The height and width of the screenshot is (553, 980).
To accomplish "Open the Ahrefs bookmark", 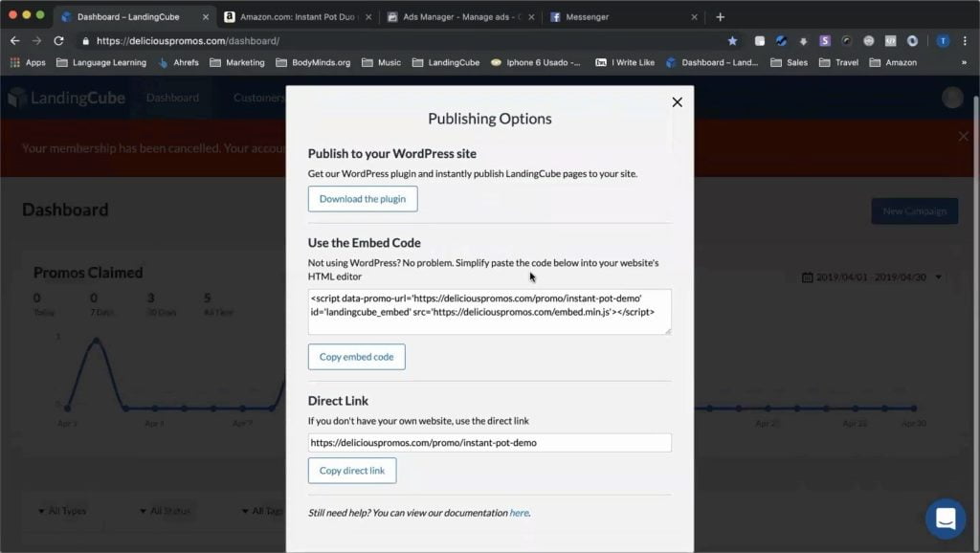I will click(179, 62).
